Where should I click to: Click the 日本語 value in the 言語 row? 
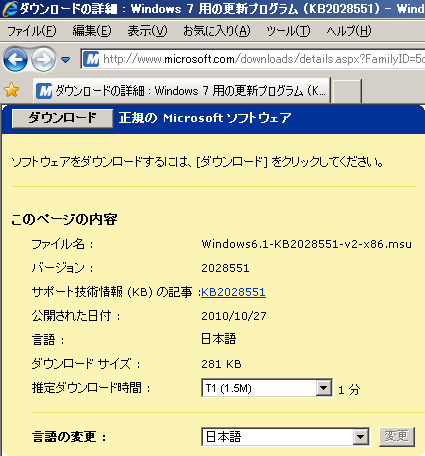pos(219,339)
